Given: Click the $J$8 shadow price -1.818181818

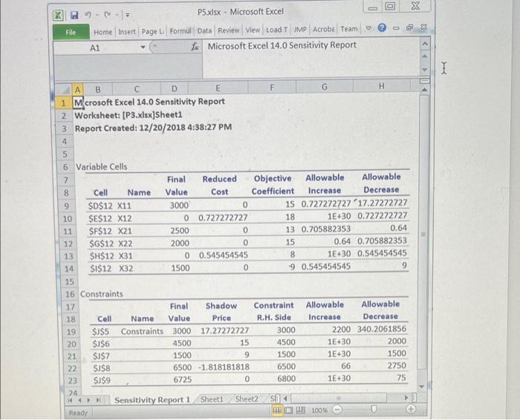Looking at the screenshot, I should 224,367.
